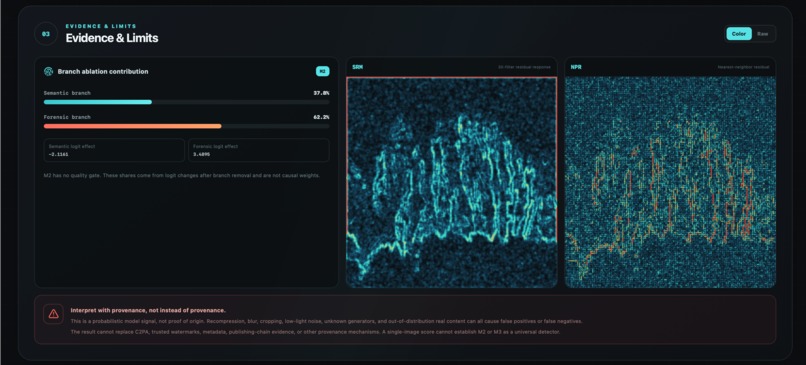Click the 'Forensic branch' label
Screen dimensions: 806x365
(67, 117)
